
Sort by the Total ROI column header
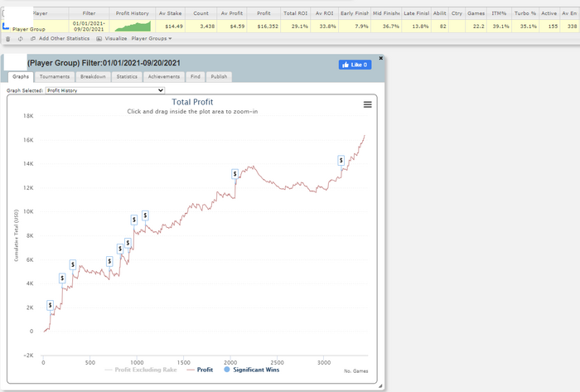(x=295, y=13)
